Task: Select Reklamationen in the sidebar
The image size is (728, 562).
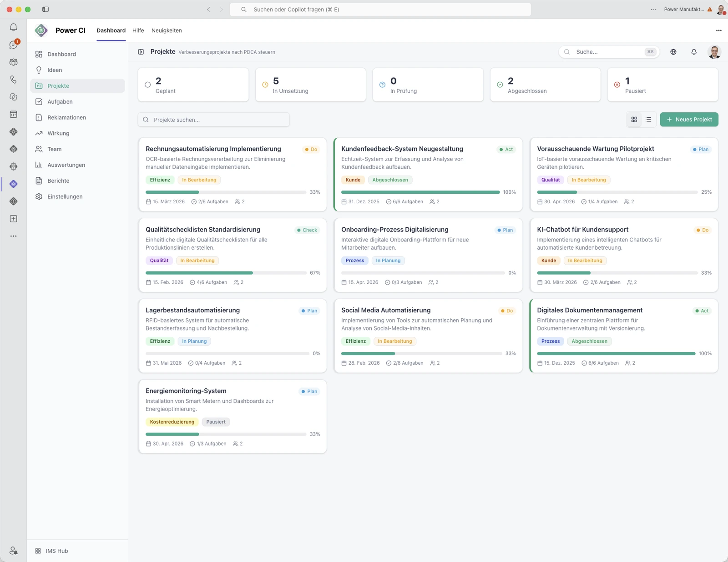Action: click(78, 117)
